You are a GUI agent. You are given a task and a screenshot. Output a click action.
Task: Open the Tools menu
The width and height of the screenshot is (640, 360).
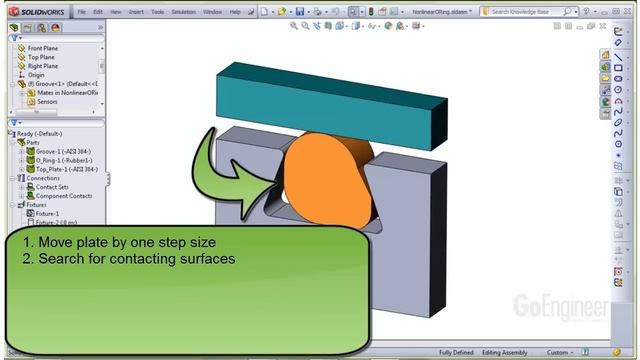[x=158, y=12]
